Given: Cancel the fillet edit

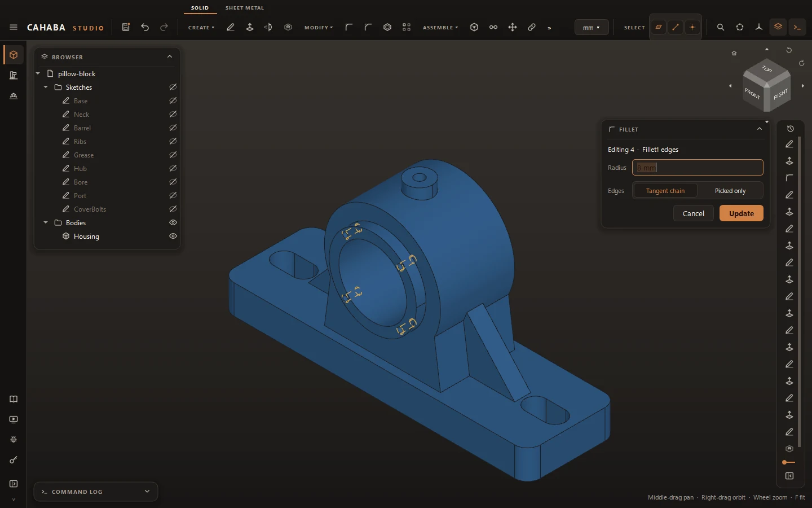Looking at the screenshot, I should [x=694, y=213].
